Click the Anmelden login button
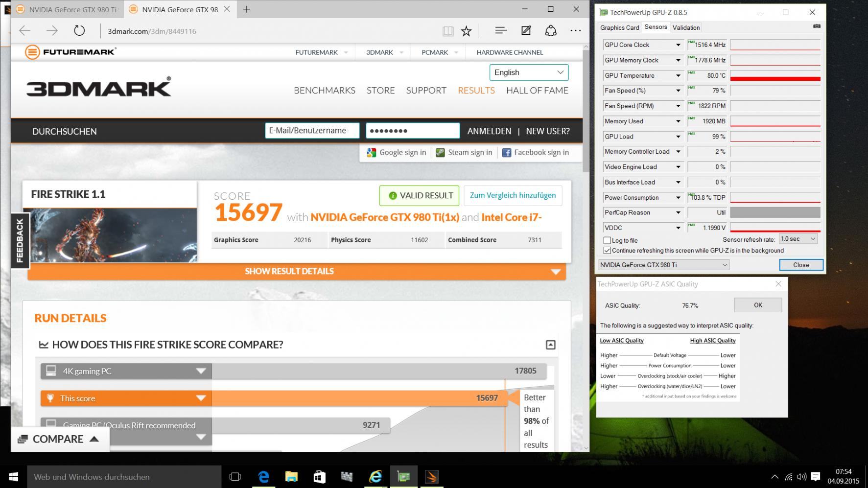 pyautogui.click(x=489, y=131)
